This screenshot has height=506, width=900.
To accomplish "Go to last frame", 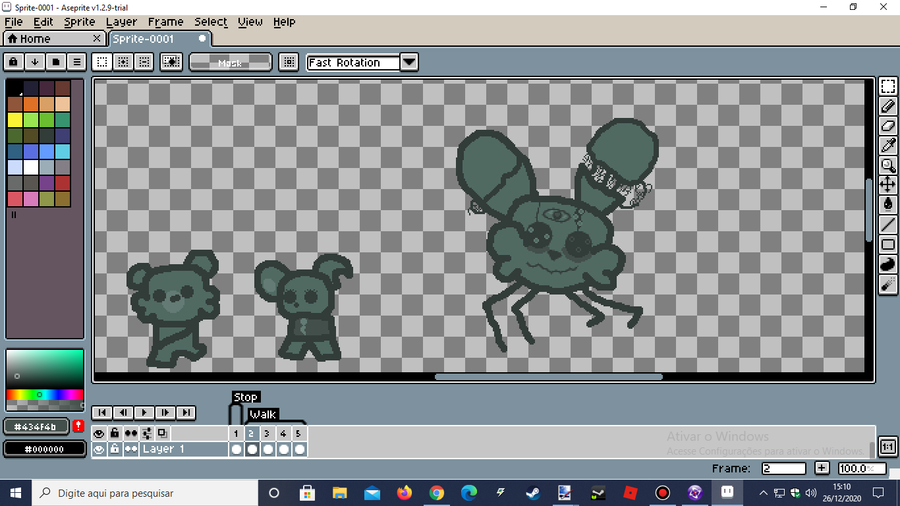I will pos(186,412).
